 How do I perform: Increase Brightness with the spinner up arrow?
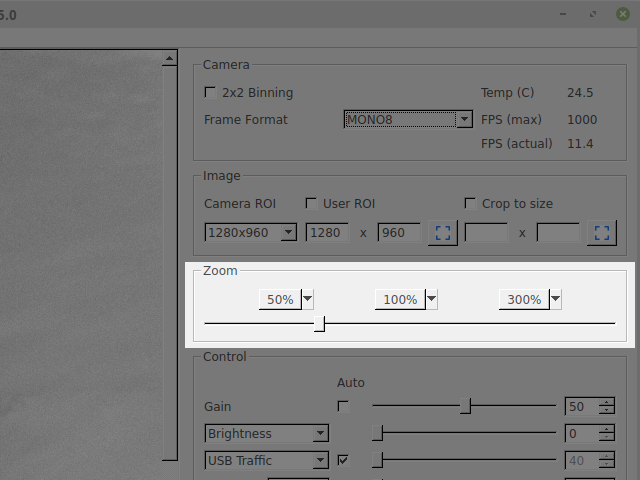[607, 429]
